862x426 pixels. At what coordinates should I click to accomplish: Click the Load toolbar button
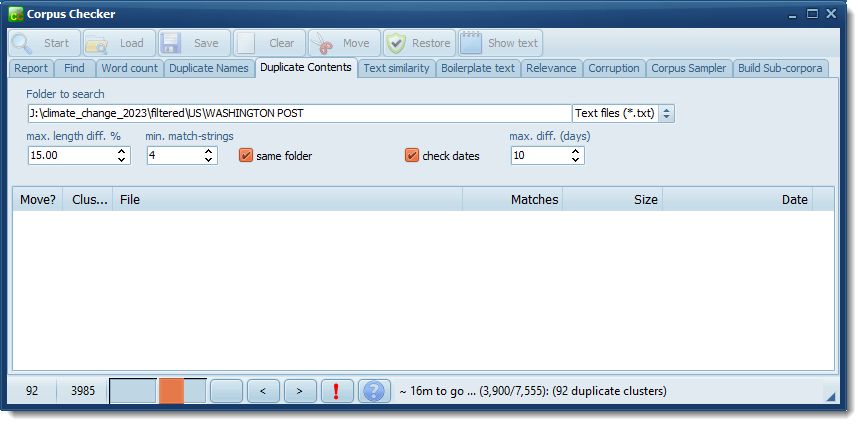pos(119,43)
